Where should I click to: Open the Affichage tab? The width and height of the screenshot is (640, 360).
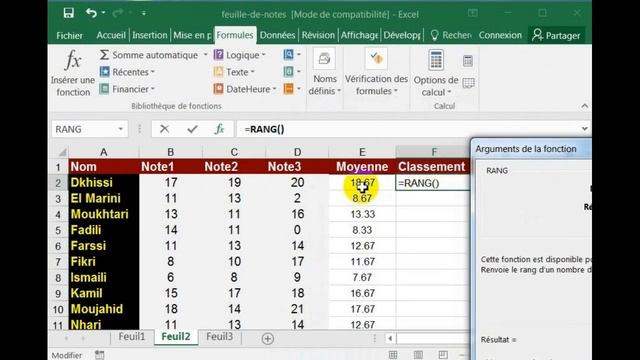(x=359, y=36)
